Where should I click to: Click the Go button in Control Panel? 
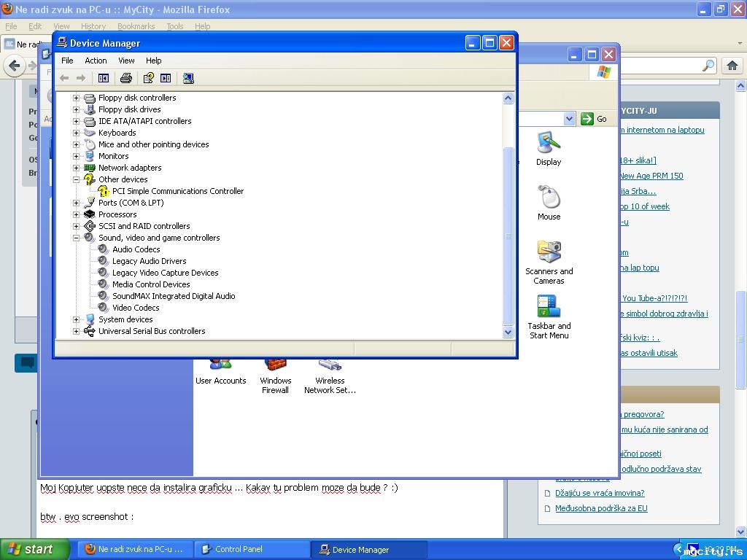pyautogui.click(x=594, y=119)
